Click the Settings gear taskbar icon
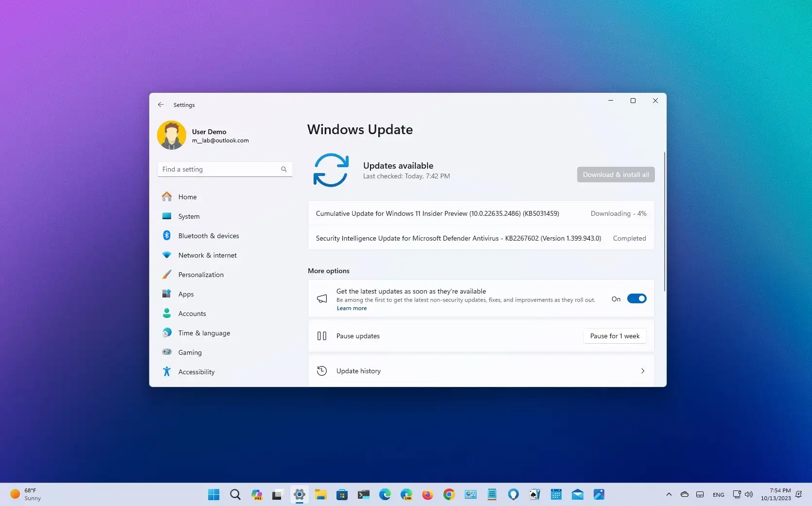 click(x=300, y=494)
